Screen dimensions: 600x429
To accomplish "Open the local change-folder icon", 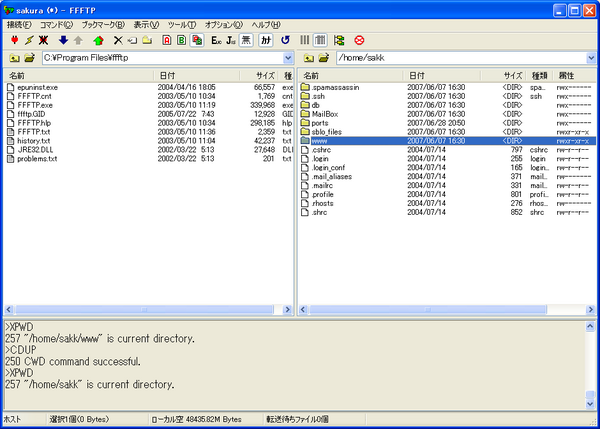I will (x=29, y=58).
